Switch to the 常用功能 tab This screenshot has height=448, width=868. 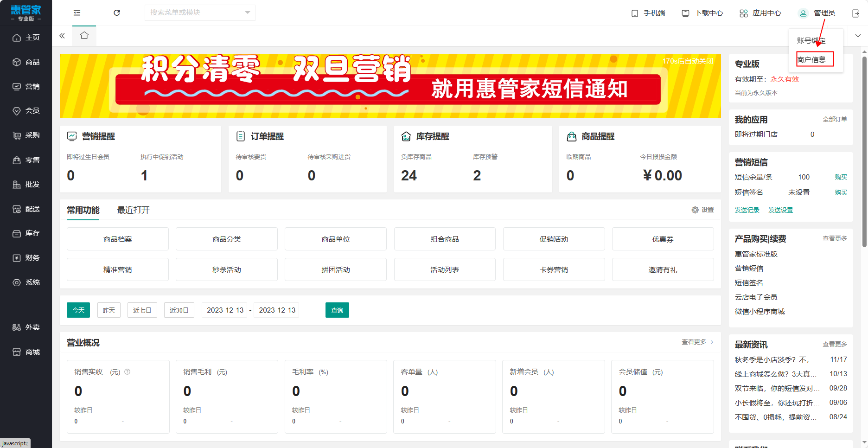(83, 210)
